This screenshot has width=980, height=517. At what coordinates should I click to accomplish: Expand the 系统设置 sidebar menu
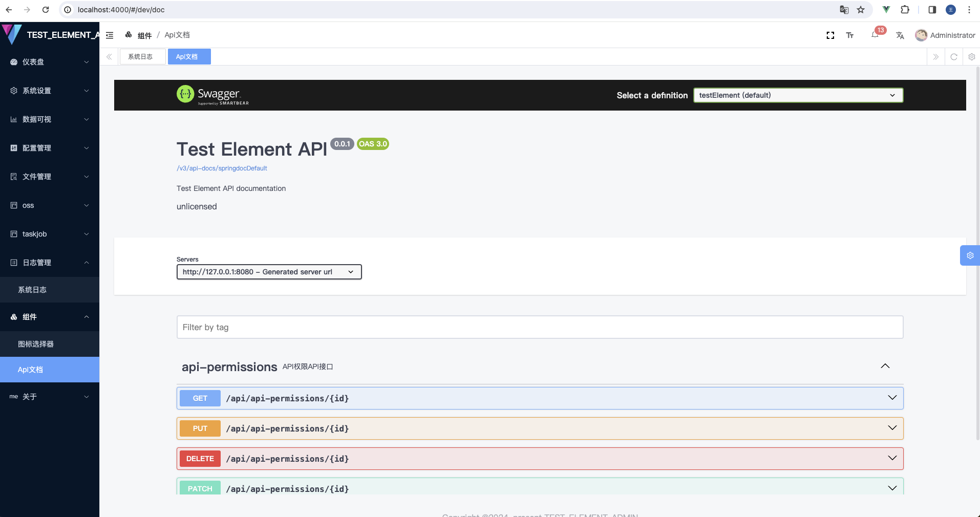point(50,91)
